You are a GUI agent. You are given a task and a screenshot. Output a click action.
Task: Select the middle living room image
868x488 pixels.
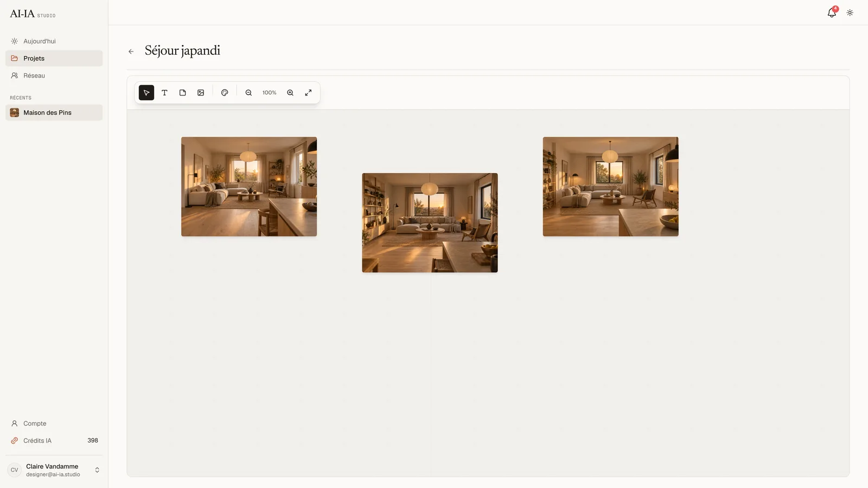tap(430, 223)
